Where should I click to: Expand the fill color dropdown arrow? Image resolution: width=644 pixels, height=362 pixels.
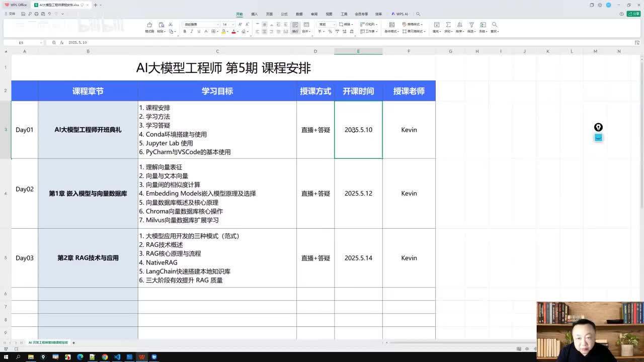(x=227, y=31)
